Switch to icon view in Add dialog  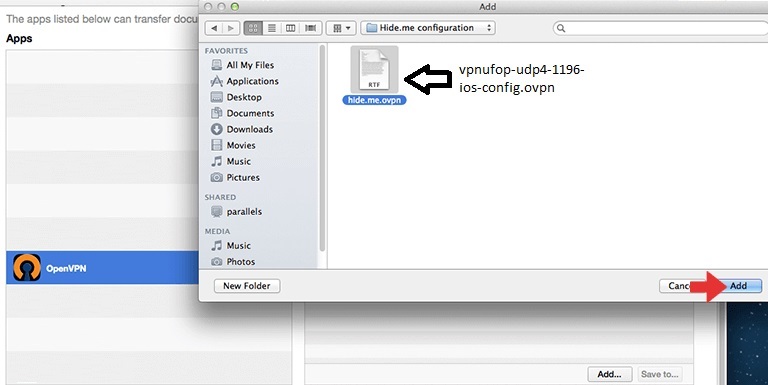point(253,28)
